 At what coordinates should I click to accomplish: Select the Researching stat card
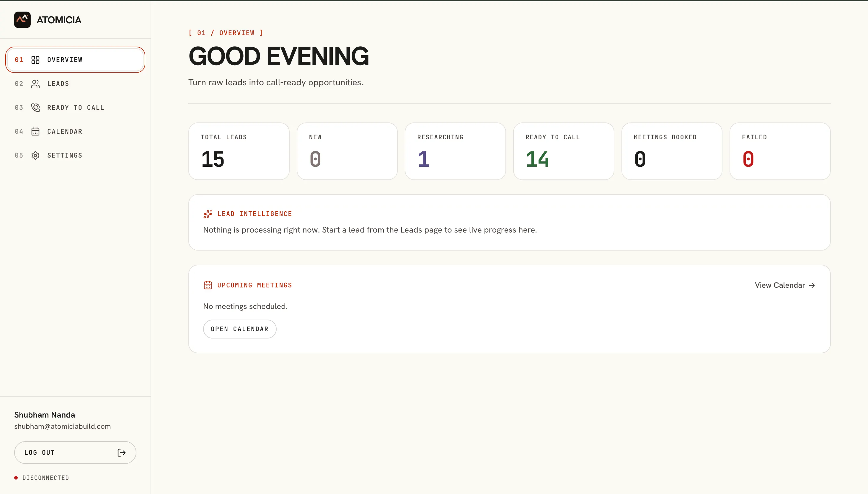pos(455,151)
